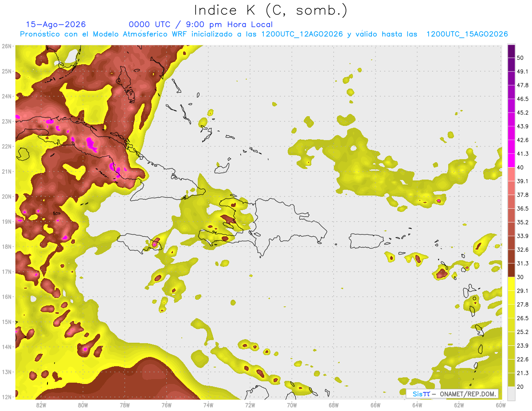
Task: Click the latitude axis label '12N'
Action: point(7,397)
